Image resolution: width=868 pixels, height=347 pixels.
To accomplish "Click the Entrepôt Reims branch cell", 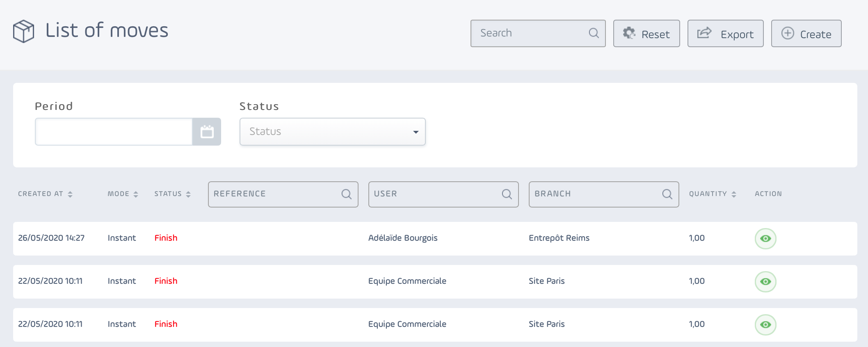I will 559,238.
